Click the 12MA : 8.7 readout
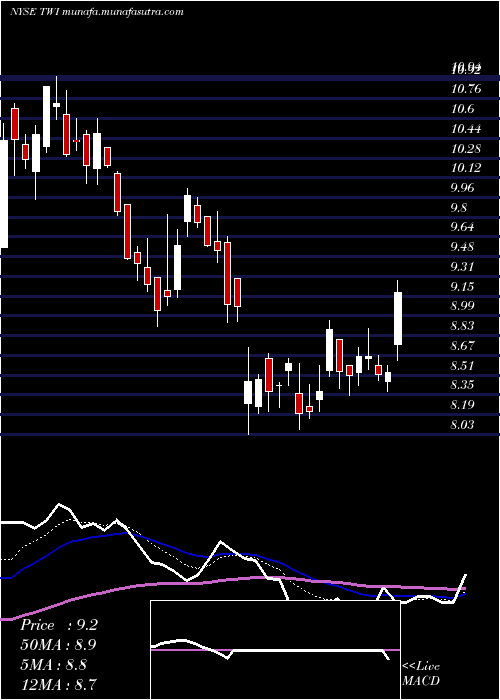This screenshot has width=500, height=700. 58,684
